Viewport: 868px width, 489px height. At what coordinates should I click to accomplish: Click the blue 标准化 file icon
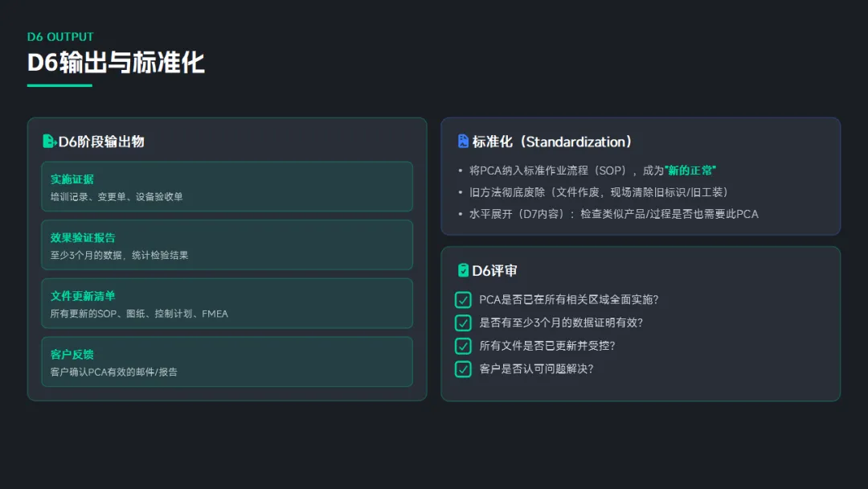coord(463,142)
